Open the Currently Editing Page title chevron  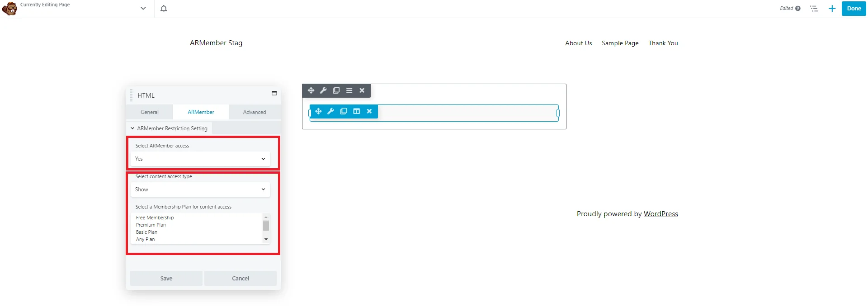click(x=143, y=9)
